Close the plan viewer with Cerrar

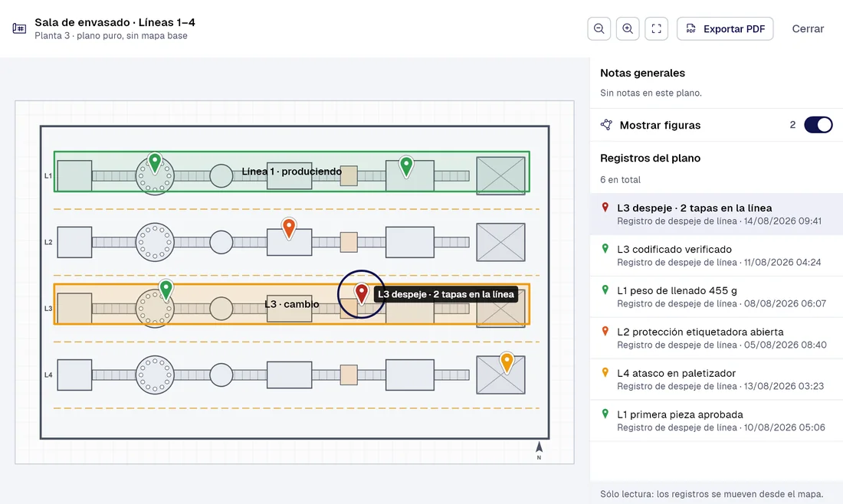pos(808,29)
